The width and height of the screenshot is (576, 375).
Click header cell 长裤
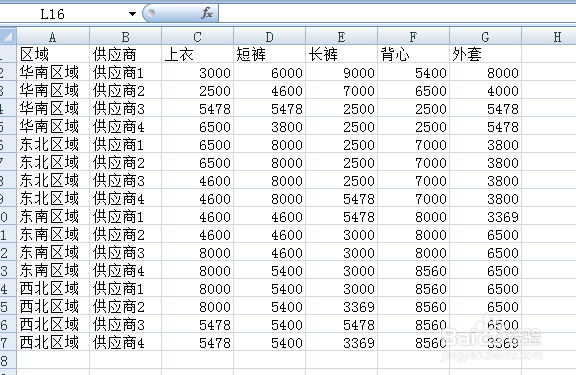click(341, 54)
